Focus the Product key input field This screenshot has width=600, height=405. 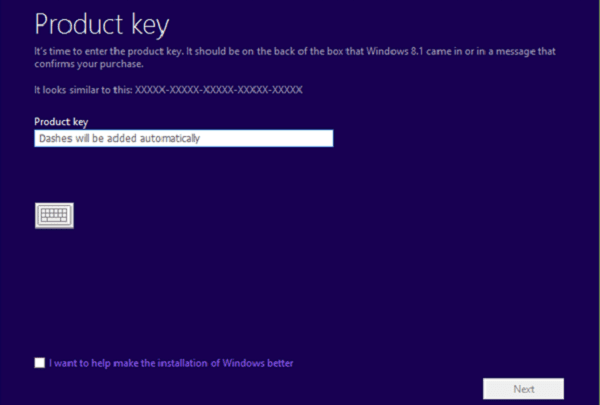click(x=184, y=138)
